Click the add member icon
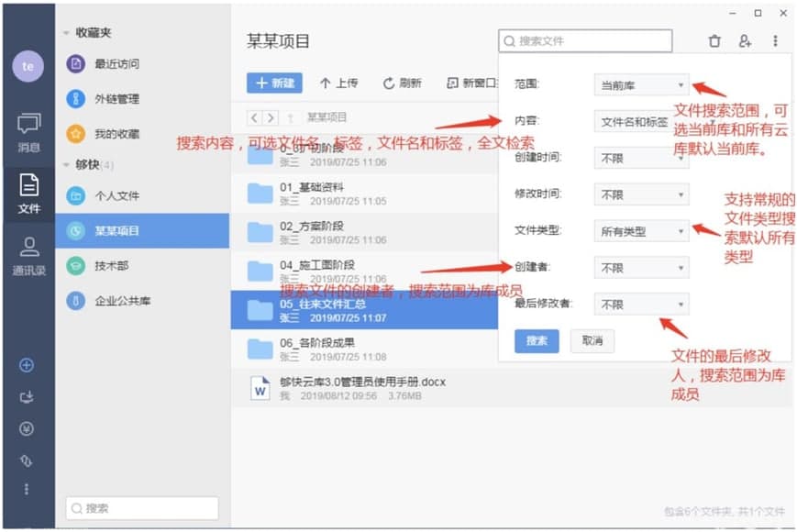This screenshot has width=797, height=532. pos(745,41)
